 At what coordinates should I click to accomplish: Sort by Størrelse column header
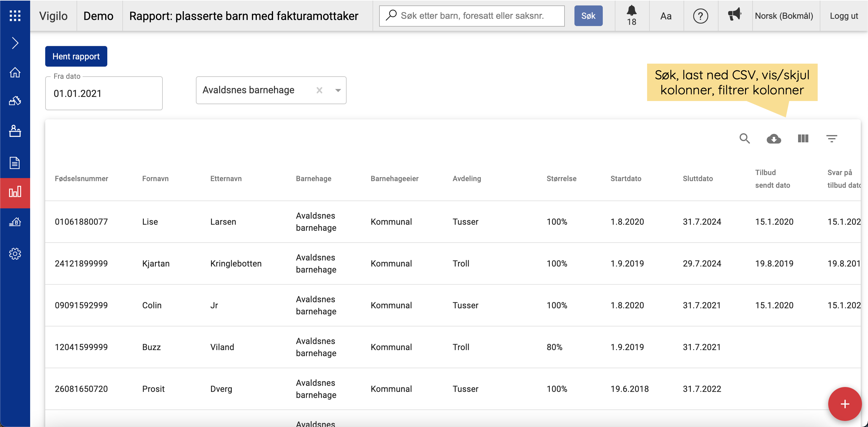561,179
